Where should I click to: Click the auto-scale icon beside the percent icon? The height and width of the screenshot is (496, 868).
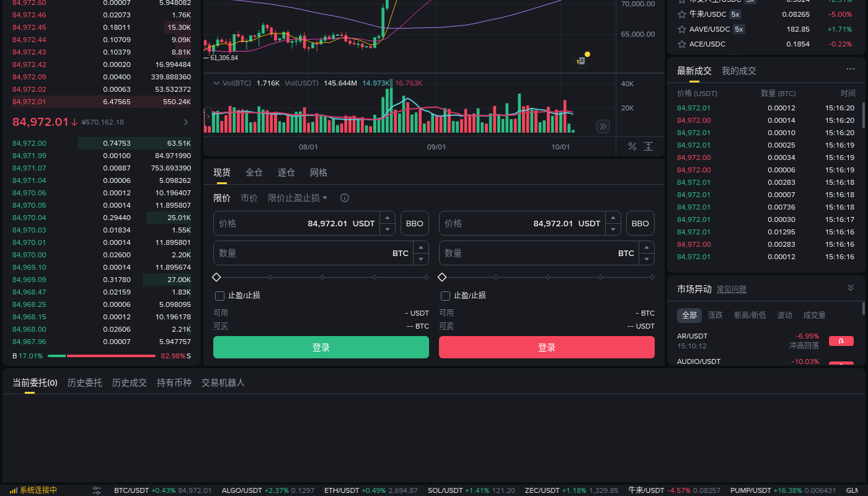pos(649,146)
